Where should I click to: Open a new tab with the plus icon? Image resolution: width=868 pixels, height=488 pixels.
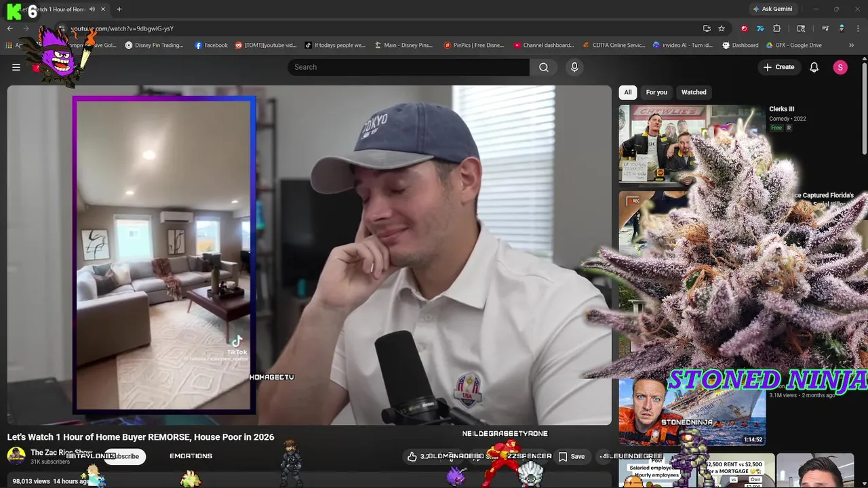119,9
